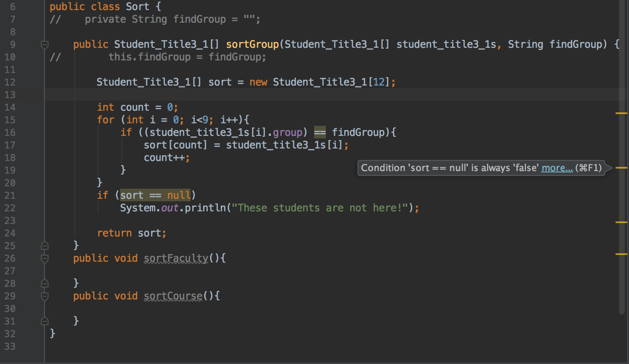Click 'new Student_Title3_1[12]' expression

[320, 82]
